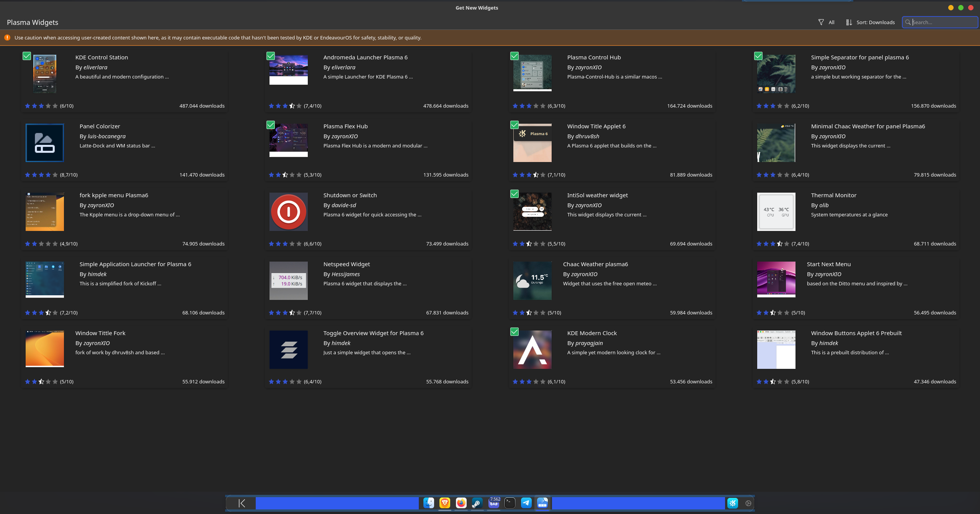Click the Toggle Overview Widget thumbnail

(288, 349)
